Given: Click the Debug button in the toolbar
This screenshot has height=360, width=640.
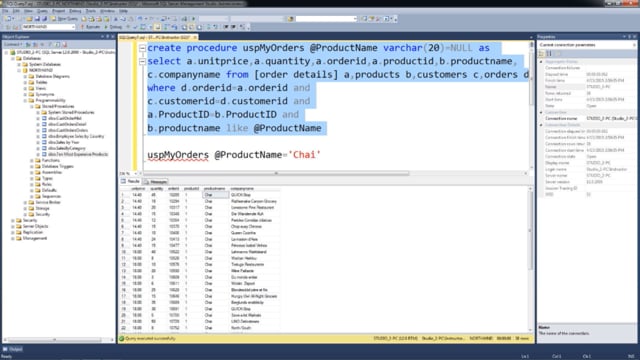Looking at the screenshot, I should [113, 27].
